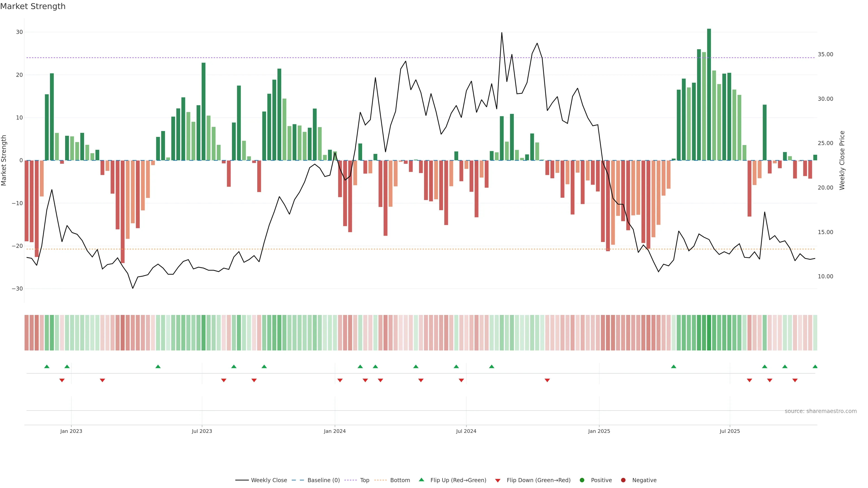Click the leftmost green flip-up triangle marker
The width and height of the screenshot is (868, 488).
pos(47,366)
